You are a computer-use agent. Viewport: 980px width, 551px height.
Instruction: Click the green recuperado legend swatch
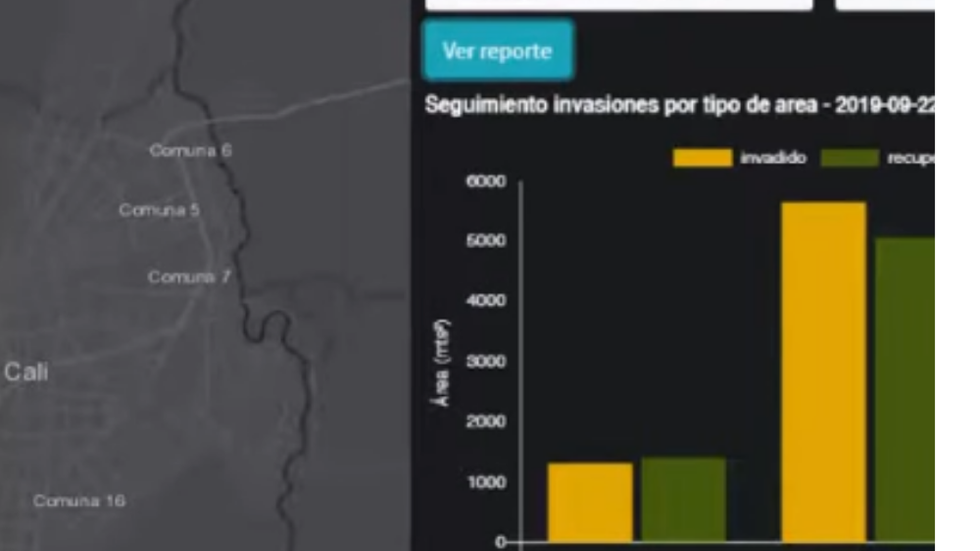point(850,157)
